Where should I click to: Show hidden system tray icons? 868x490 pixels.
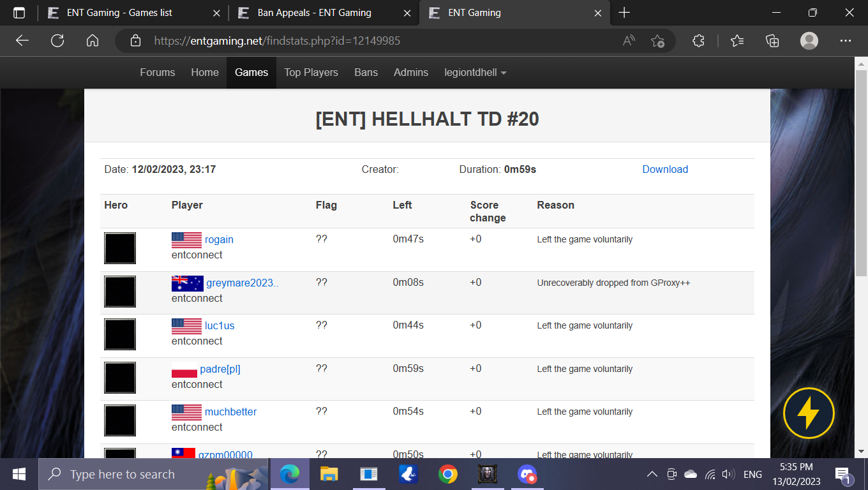click(652, 474)
